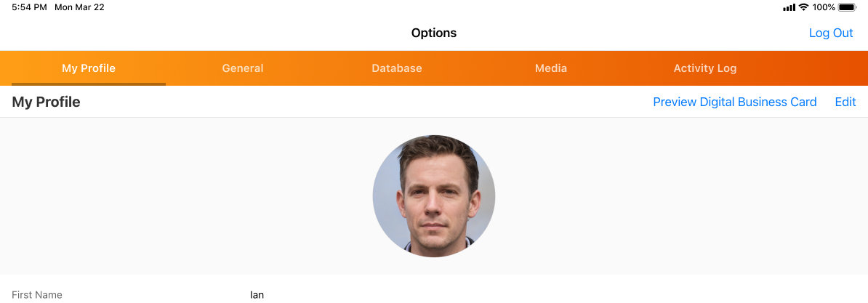
Task: Tap the Wi-Fi status icon
Action: point(803,7)
